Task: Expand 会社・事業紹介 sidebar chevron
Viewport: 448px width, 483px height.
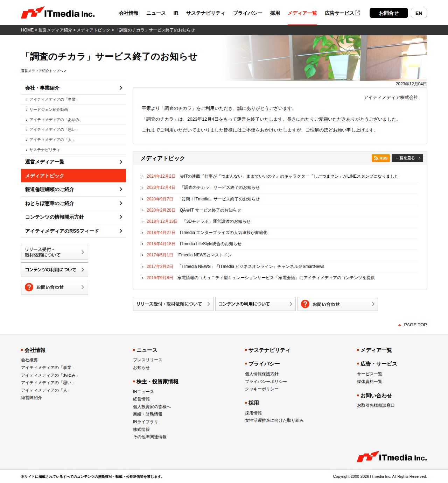Action: tap(121, 88)
